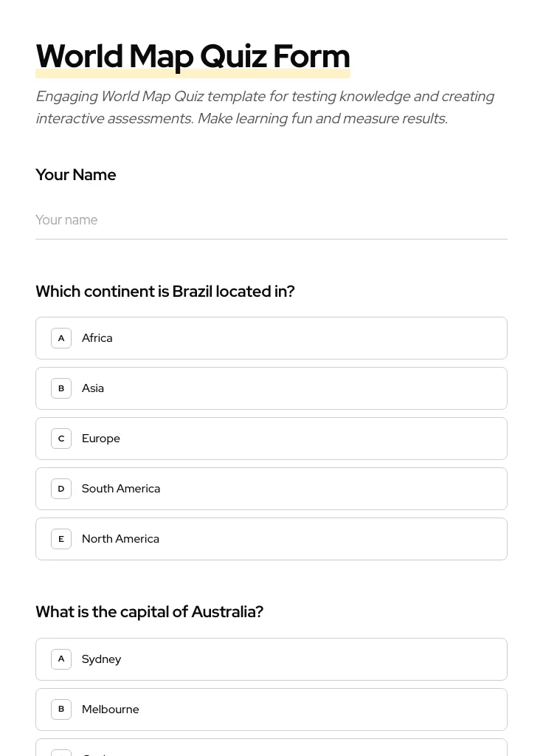543x756 pixels.
Task: Select Africa as the Brazil answer
Action: tap(271, 337)
